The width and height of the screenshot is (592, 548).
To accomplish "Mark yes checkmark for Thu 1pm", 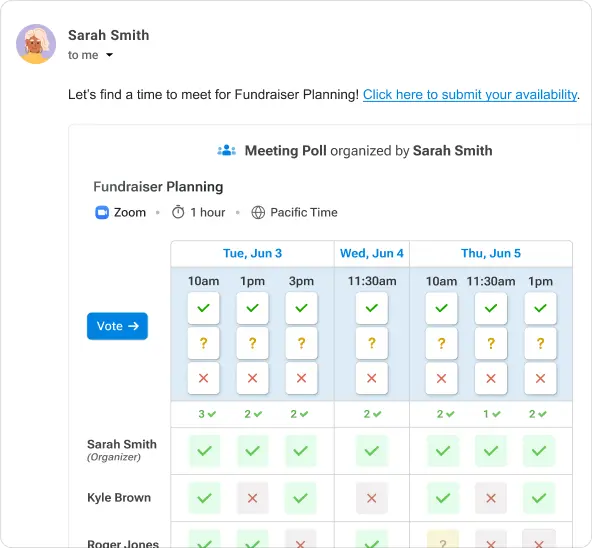I will click(540, 308).
